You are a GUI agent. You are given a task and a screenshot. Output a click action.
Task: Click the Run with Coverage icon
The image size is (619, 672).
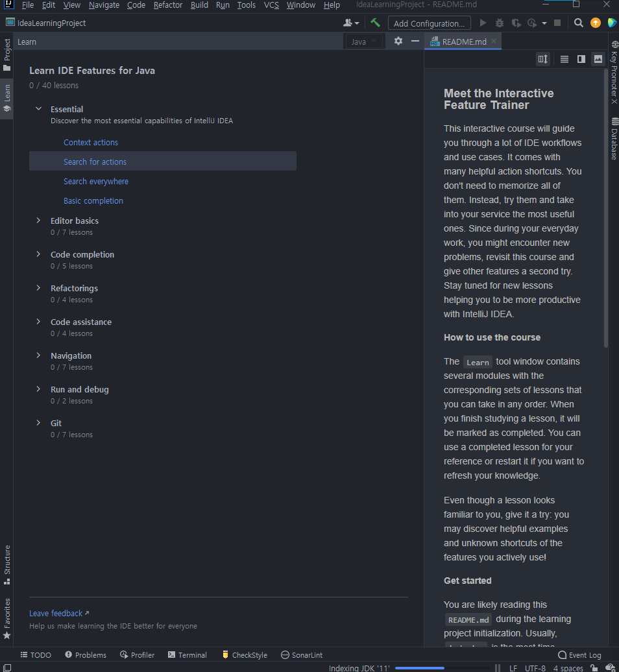[516, 23]
